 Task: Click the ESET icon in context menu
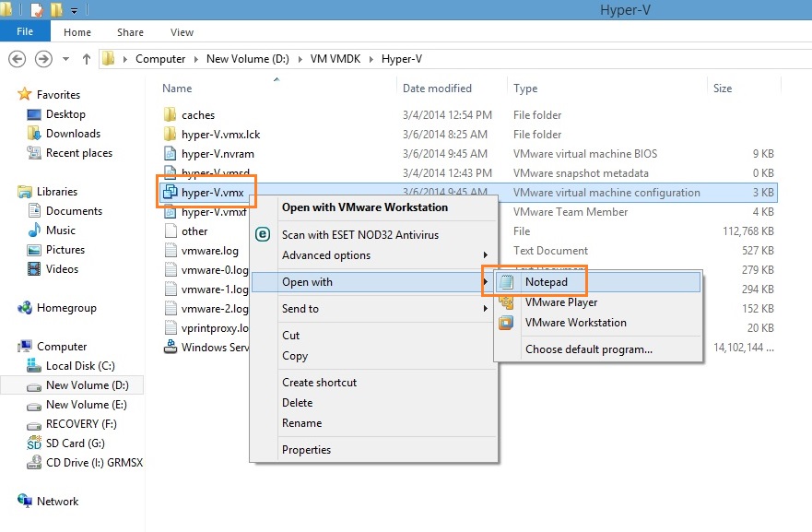point(263,235)
